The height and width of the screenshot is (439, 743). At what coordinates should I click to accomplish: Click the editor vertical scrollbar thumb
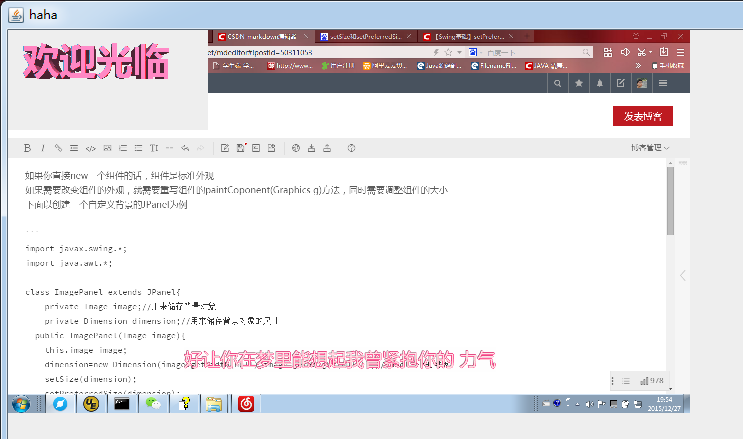click(x=670, y=201)
